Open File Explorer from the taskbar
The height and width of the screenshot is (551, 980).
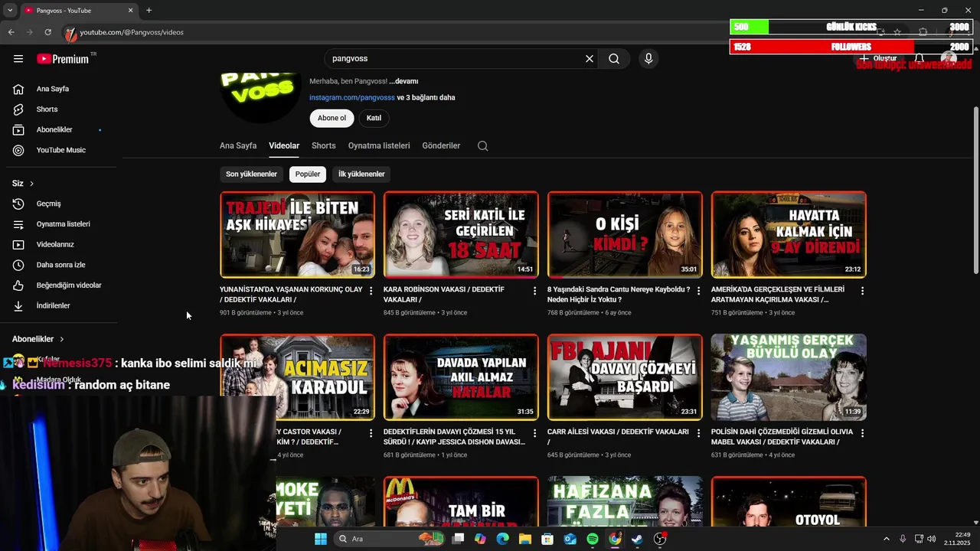click(x=525, y=539)
